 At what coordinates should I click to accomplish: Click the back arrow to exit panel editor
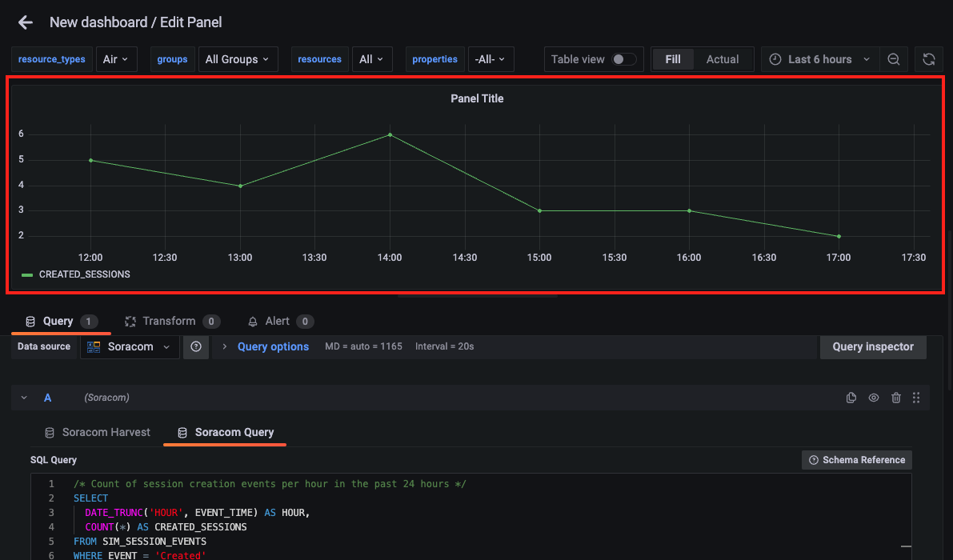tap(26, 22)
